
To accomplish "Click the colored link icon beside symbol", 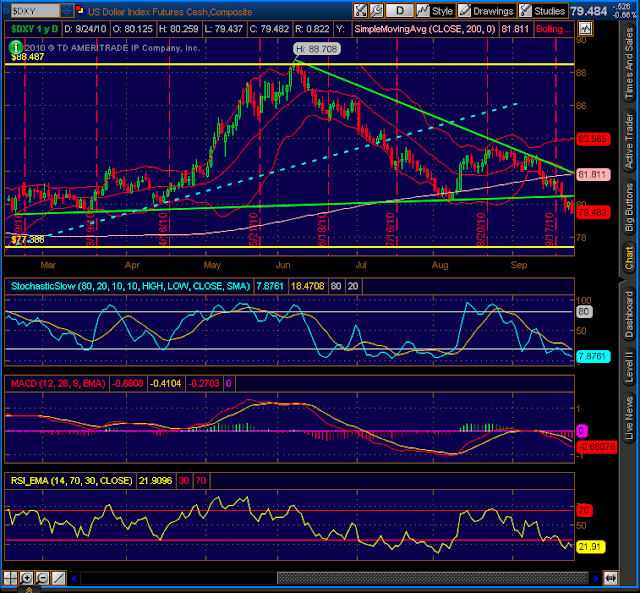I will (80, 10).
